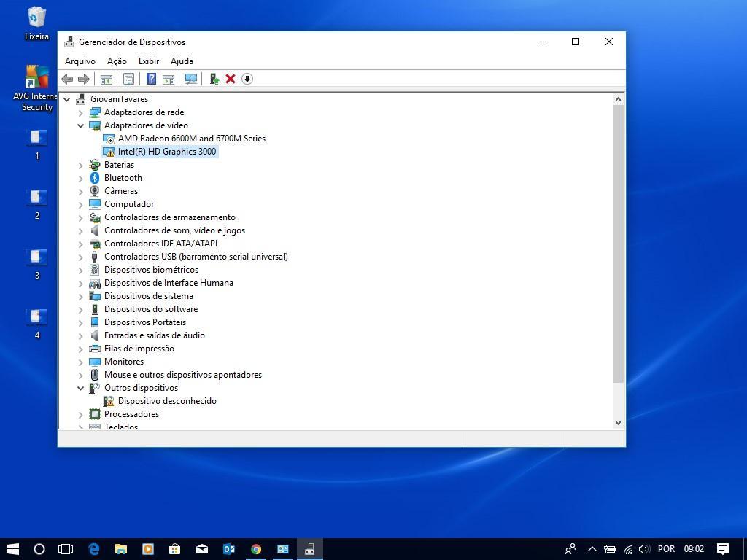Select the Computador category label
The image size is (747, 560).
pyautogui.click(x=129, y=204)
